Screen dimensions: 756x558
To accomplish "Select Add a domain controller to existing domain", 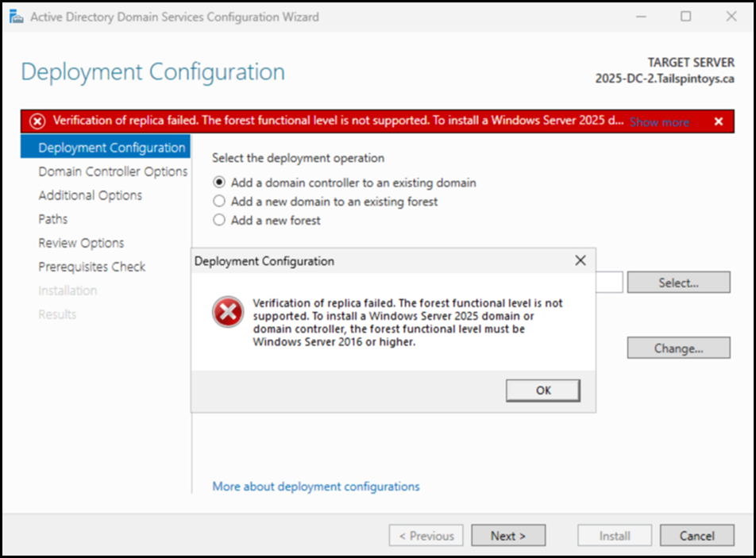I will 220,183.
